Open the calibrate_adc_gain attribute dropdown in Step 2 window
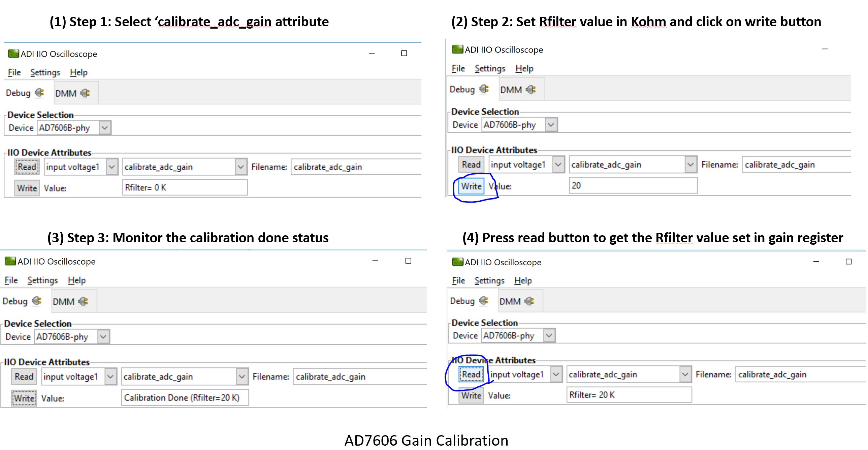The image size is (868, 450). coord(690,164)
